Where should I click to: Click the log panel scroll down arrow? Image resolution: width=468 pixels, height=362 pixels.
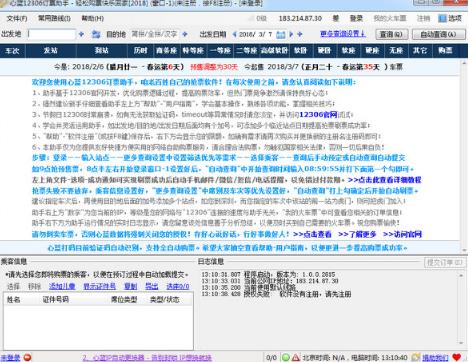click(x=461, y=343)
